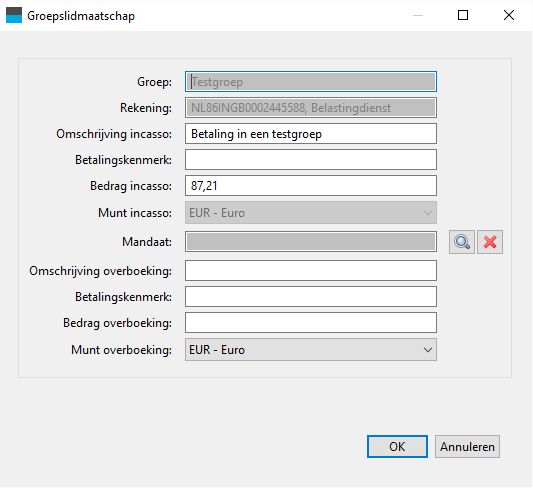Click the Rekening field with Belastingdienst IBAN
This screenshot has height=488, width=533.
tap(311, 108)
